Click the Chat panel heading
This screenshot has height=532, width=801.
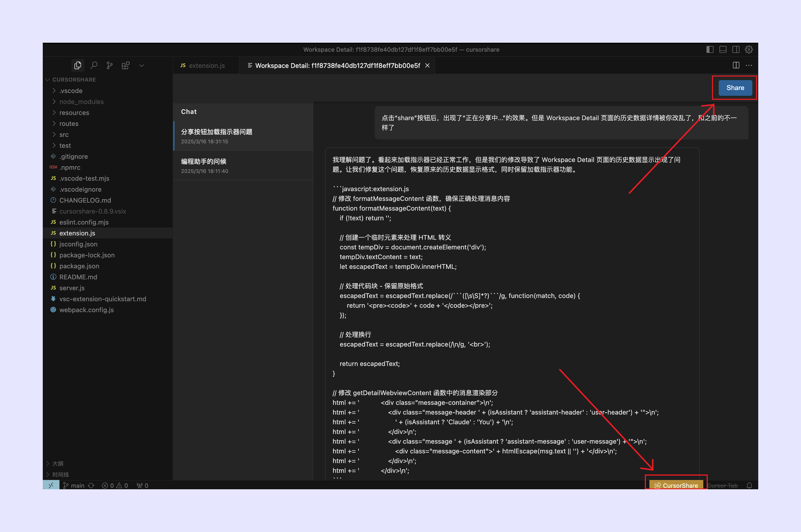pos(189,112)
